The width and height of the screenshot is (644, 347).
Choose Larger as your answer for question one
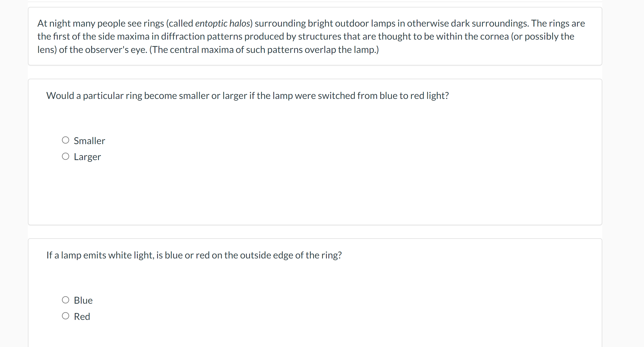[65, 156]
